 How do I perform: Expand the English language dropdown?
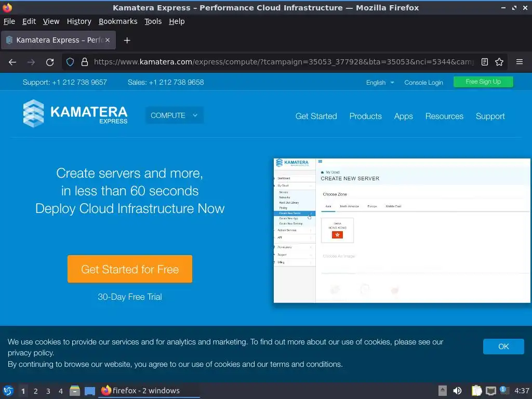380,83
